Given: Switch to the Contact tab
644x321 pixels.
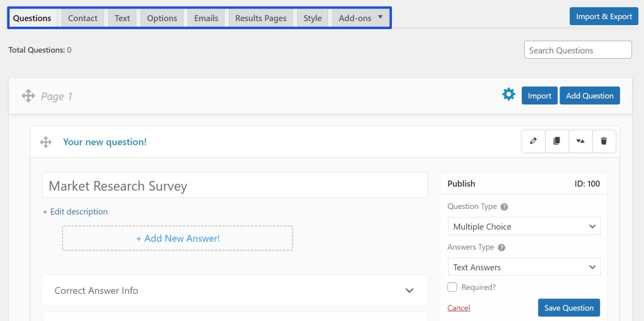Looking at the screenshot, I should click(x=83, y=18).
